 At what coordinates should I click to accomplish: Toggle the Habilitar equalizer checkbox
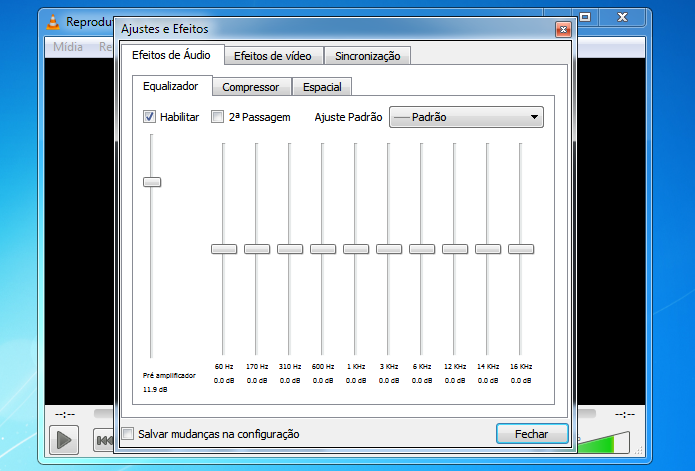pyautogui.click(x=149, y=117)
